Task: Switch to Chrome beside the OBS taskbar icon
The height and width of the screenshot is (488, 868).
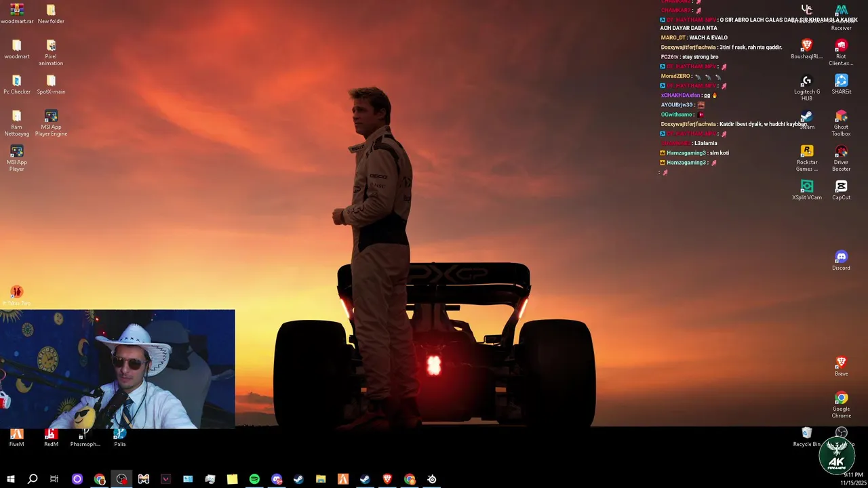Action: [x=100, y=479]
